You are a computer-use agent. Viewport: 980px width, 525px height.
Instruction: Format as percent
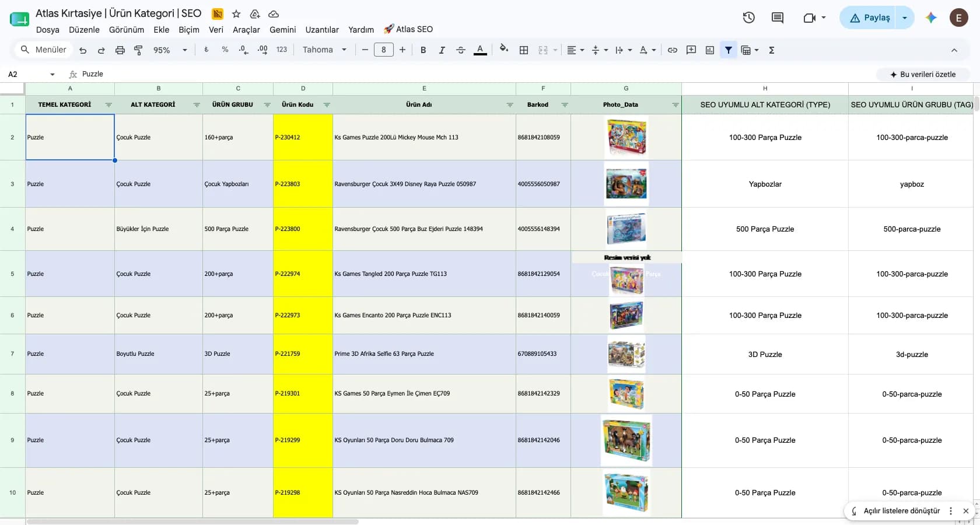(225, 50)
